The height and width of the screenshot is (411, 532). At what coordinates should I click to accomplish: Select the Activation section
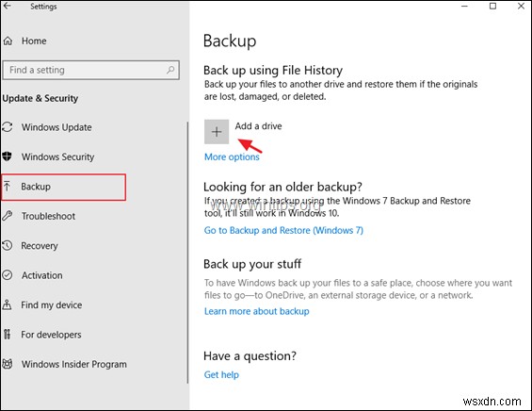pyautogui.click(x=42, y=275)
